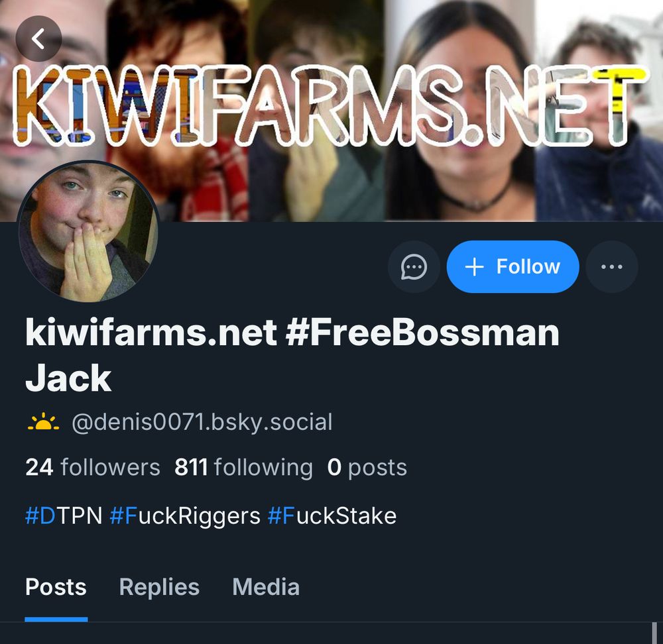Viewport: 663px width, 644px height.
Task: Click the plus icon in Follow button
Action: click(474, 267)
